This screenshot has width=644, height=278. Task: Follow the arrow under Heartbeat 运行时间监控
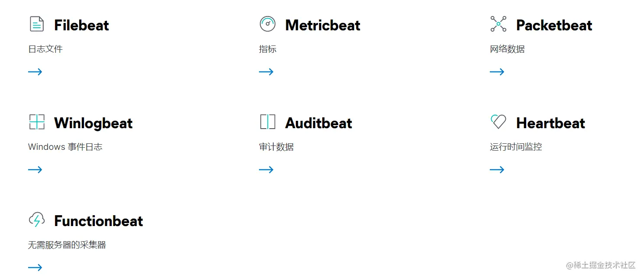pos(497,170)
